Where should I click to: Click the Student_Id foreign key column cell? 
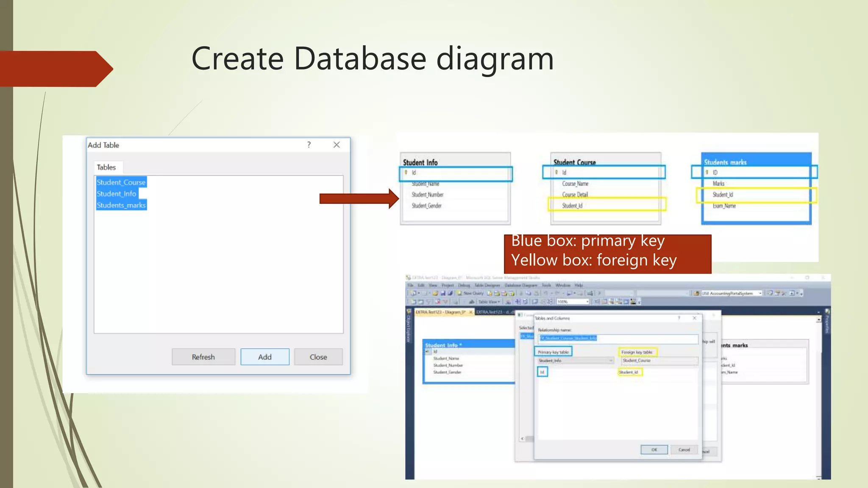(x=629, y=372)
